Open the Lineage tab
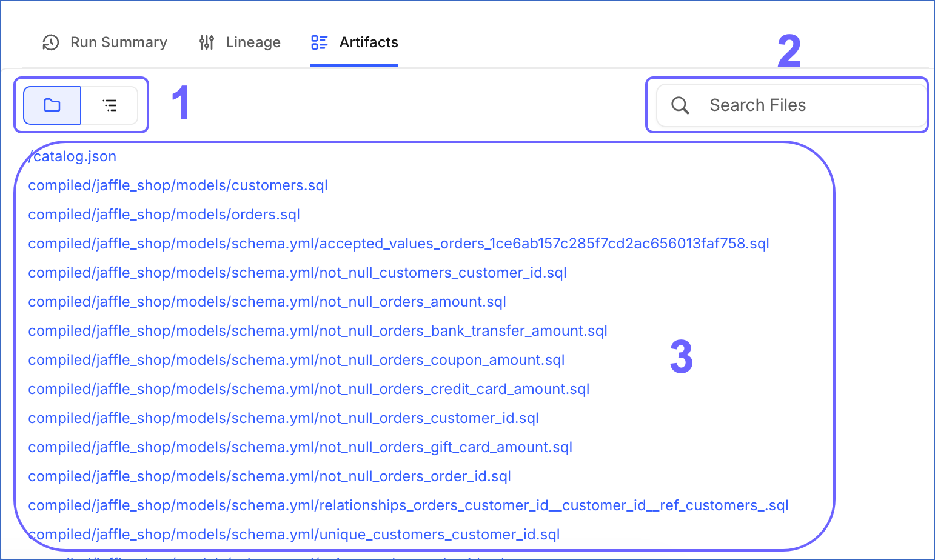This screenshot has width=935, height=560. [x=240, y=42]
